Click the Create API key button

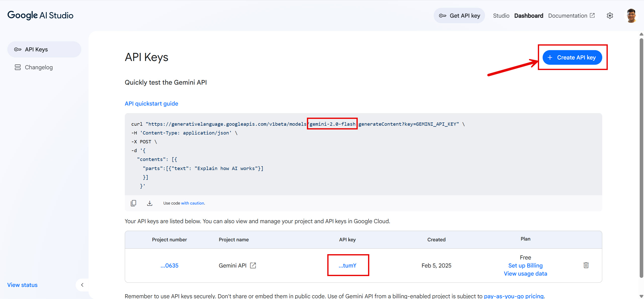[572, 57]
